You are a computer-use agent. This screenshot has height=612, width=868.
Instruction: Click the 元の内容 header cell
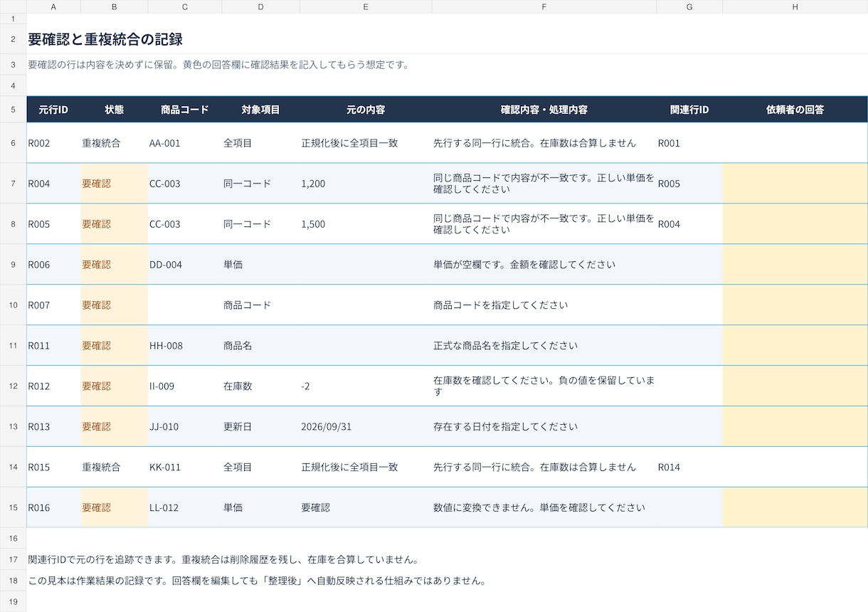366,110
